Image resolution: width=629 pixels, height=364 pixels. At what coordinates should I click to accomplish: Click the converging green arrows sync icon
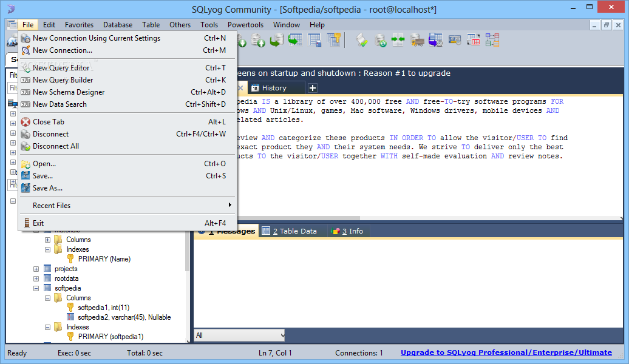[x=398, y=40]
